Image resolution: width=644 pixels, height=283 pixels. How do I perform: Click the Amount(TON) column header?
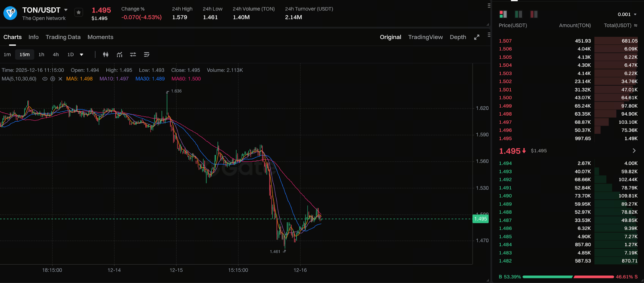575,25
